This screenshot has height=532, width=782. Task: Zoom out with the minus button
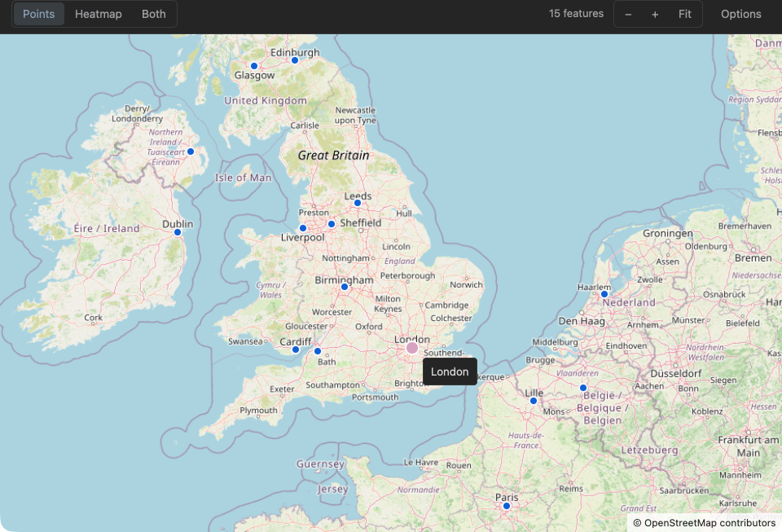tap(628, 14)
